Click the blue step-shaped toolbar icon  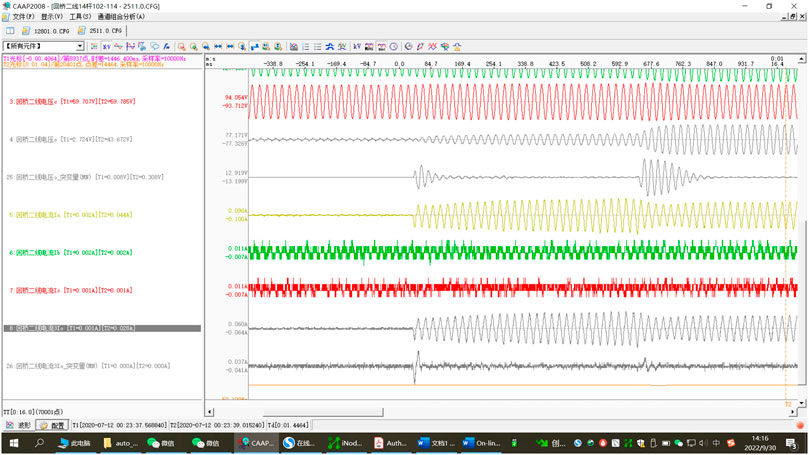click(x=254, y=46)
